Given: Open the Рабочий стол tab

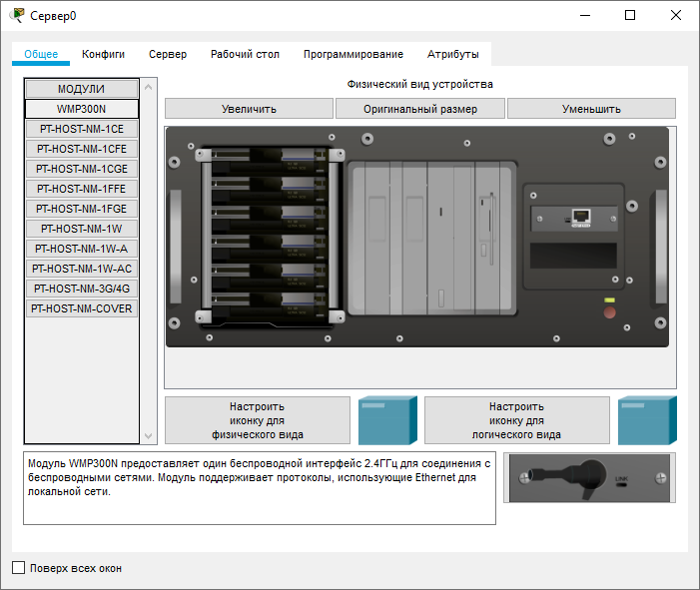Looking at the screenshot, I should tap(245, 54).
